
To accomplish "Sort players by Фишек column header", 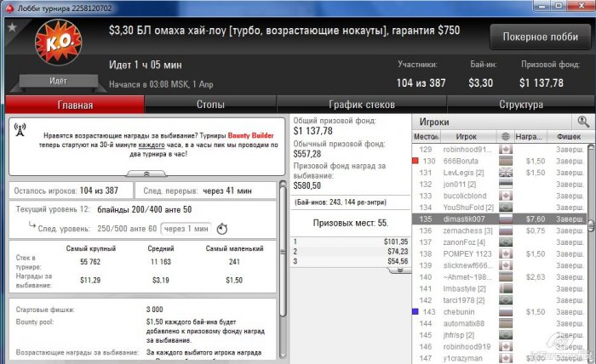I will pyautogui.click(x=569, y=137).
